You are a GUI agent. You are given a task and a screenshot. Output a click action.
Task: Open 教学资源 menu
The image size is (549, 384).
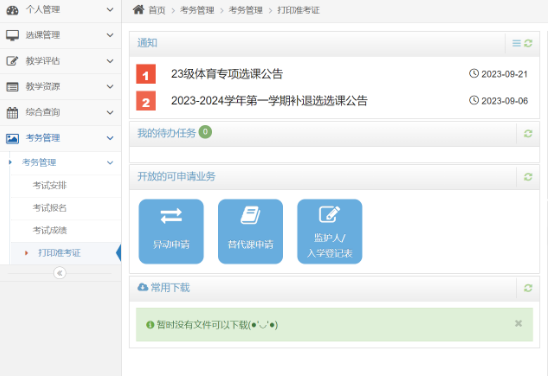click(61, 86)
